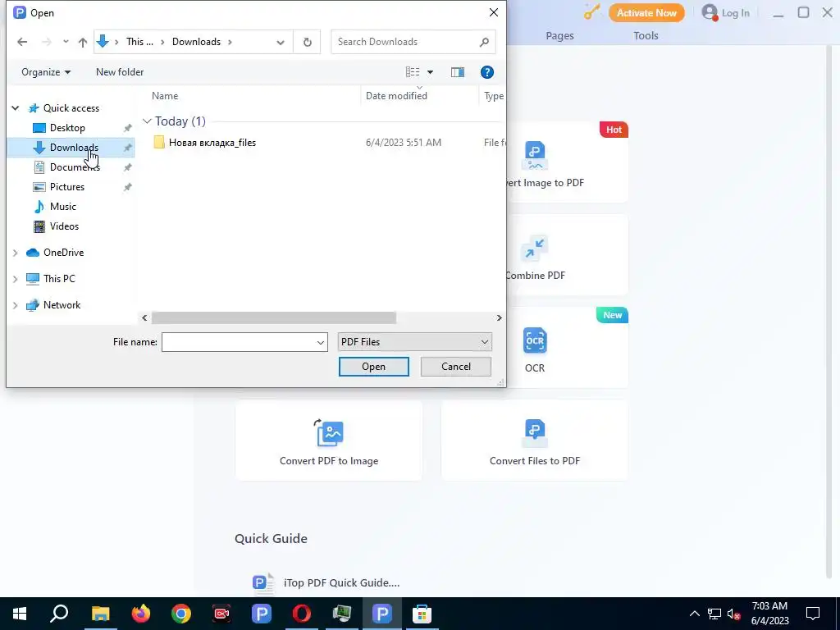Select Videos in the navigation pane
This screenshot has width=840, height=630.
point(64,226)
